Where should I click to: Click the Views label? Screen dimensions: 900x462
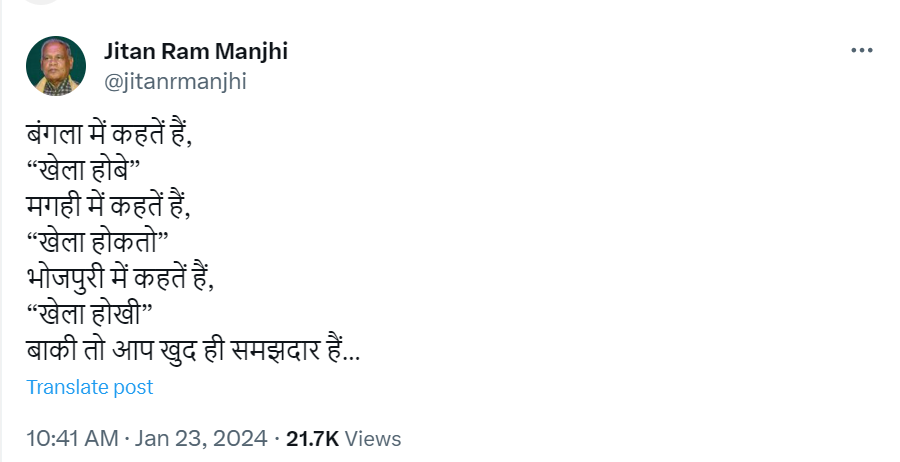(x=373, y=438)
